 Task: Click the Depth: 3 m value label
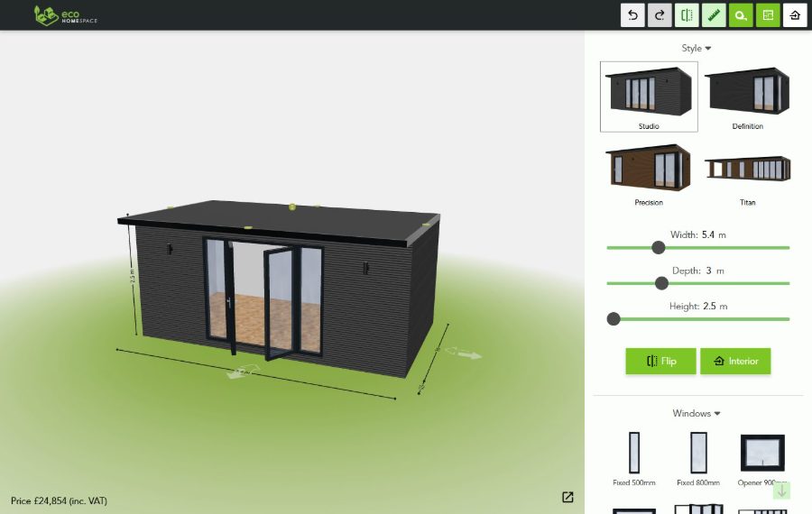(x=698, y=271)
